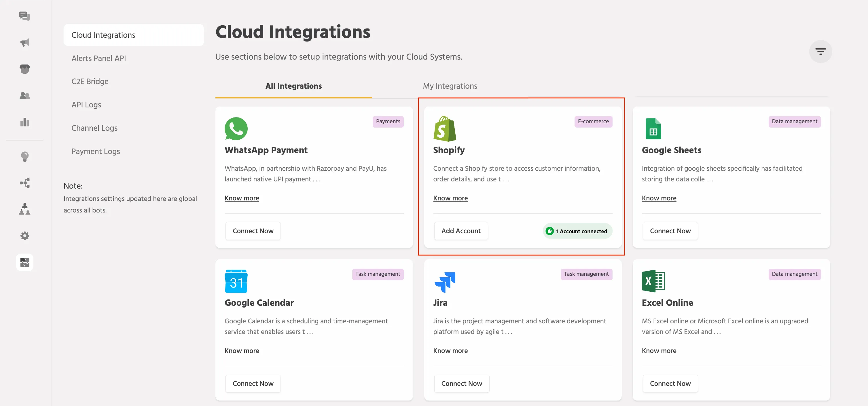The image size is (868, 406).
Task: Open Know more link for Shopify
Action: coord(450,198)
